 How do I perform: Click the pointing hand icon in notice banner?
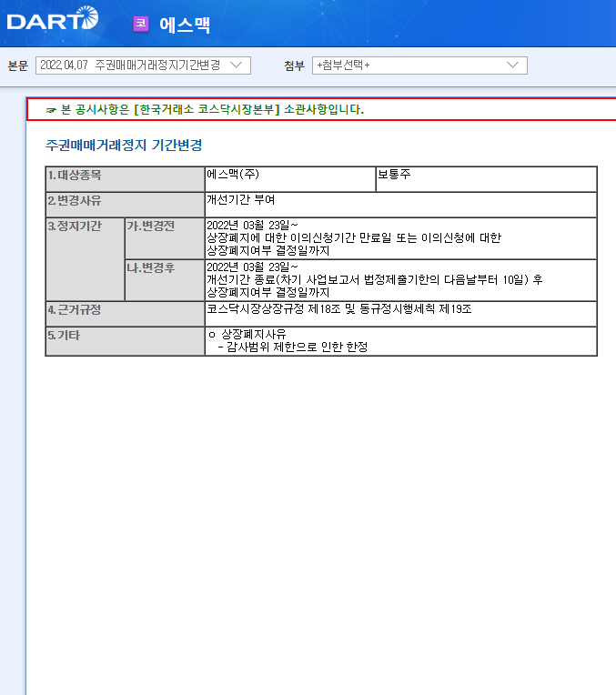[51, 110]
